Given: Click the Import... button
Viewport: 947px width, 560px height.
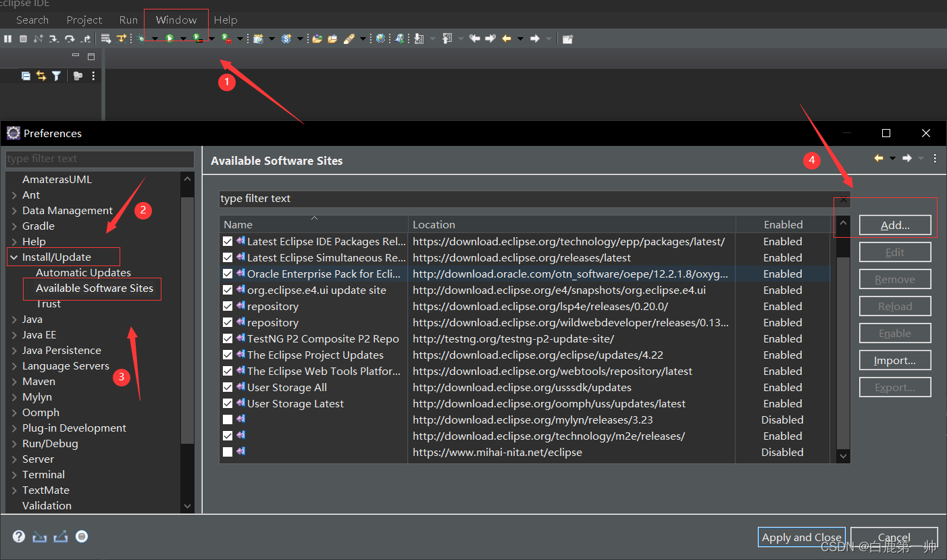Looking at the screenshot, I should (x=895, y=360).
